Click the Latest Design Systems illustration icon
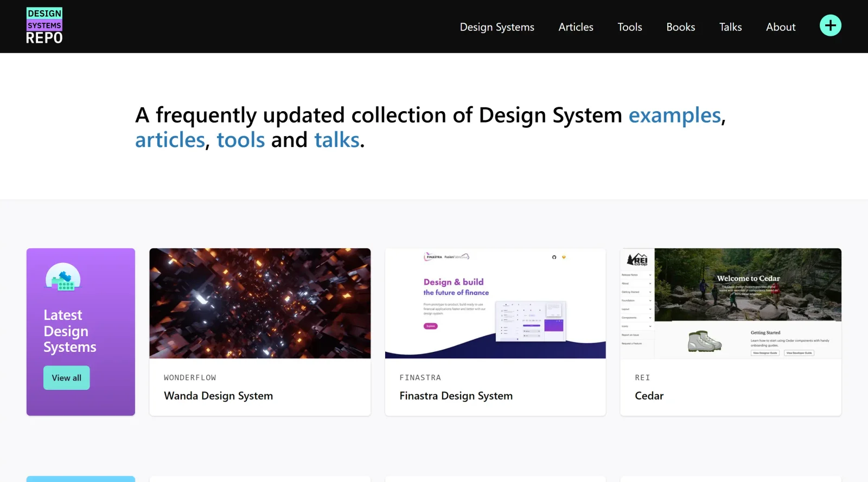868x482 pixels. coord(63,277)
